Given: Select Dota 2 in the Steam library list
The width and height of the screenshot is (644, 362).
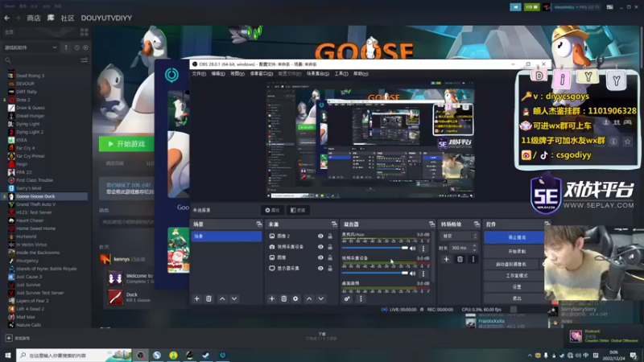Looking at the screenshot, I should pyautogui.click(x=23, y=100).
